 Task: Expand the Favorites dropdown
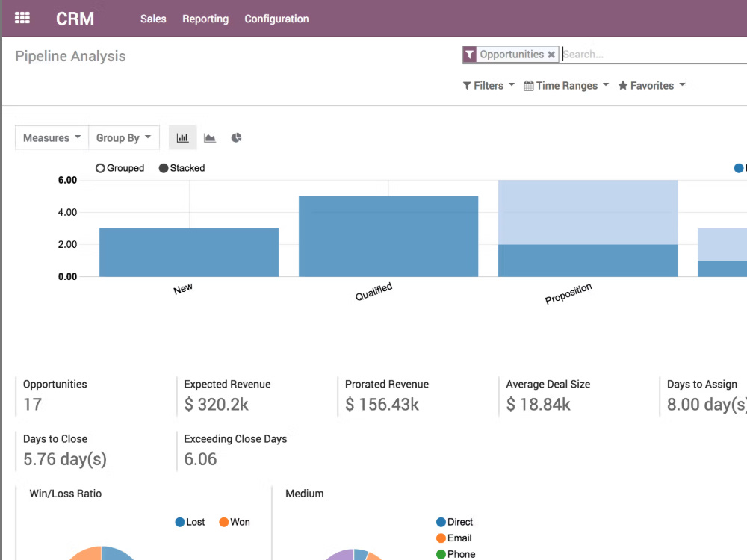(x=651, y=86)
